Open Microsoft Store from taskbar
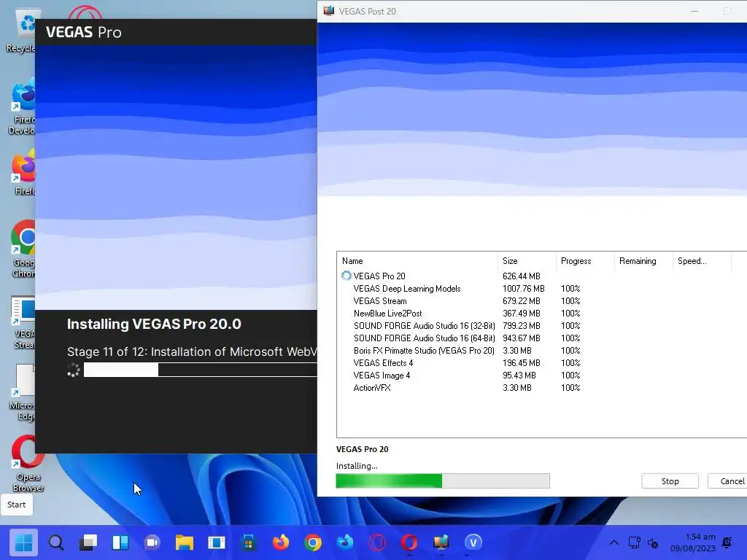The width and height of the screenshot is (747, 560). click(249, 542)
